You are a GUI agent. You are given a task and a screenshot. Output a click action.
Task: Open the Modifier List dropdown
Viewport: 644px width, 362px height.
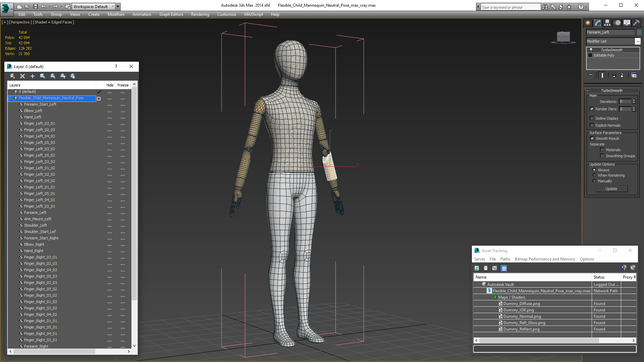(x=638, y=41)
